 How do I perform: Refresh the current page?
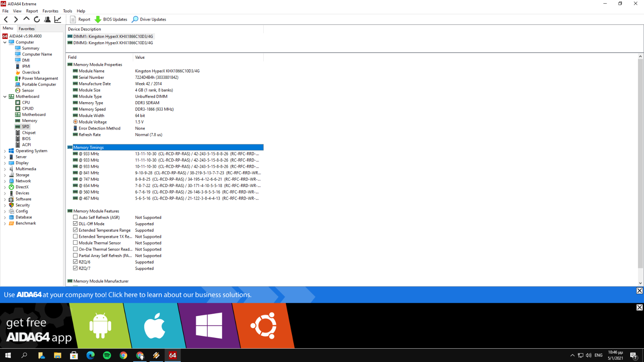[x=37, y=19]
